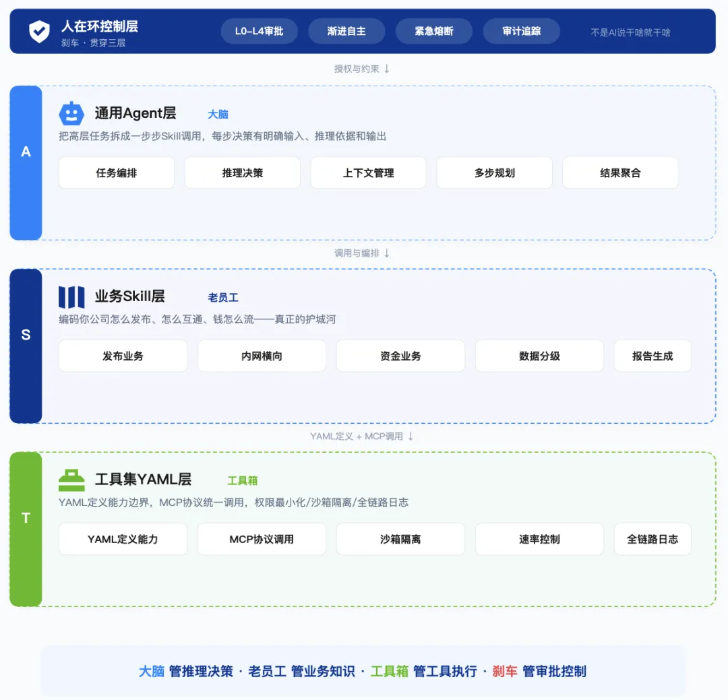
Task: Click 管工具执行 in the bottom summary
Action: pos(445,671)
